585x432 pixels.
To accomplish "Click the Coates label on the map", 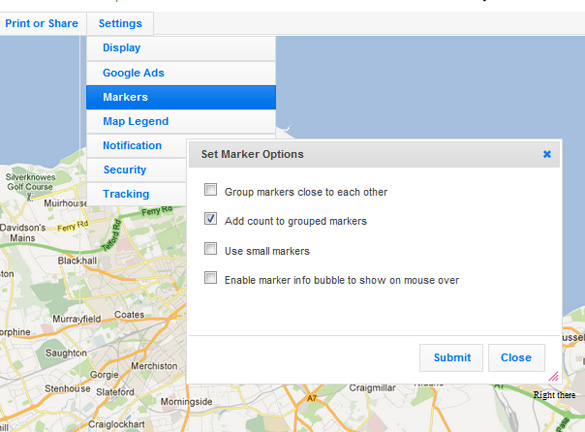I will coord(129,315).
